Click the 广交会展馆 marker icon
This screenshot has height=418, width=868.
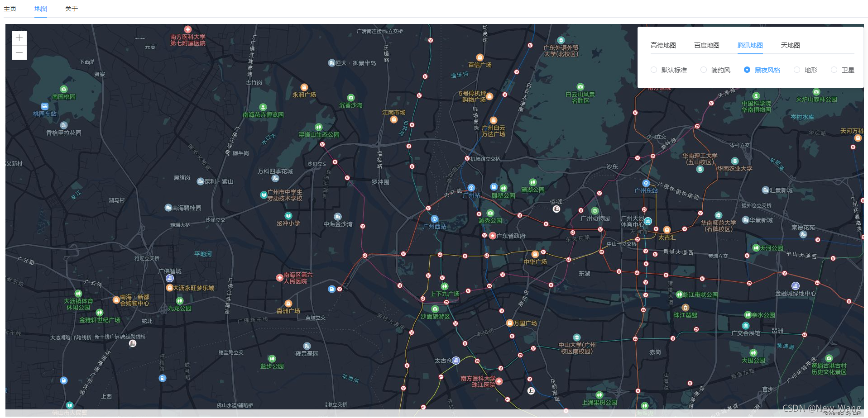pyautogui.click(x=746, y=326)
